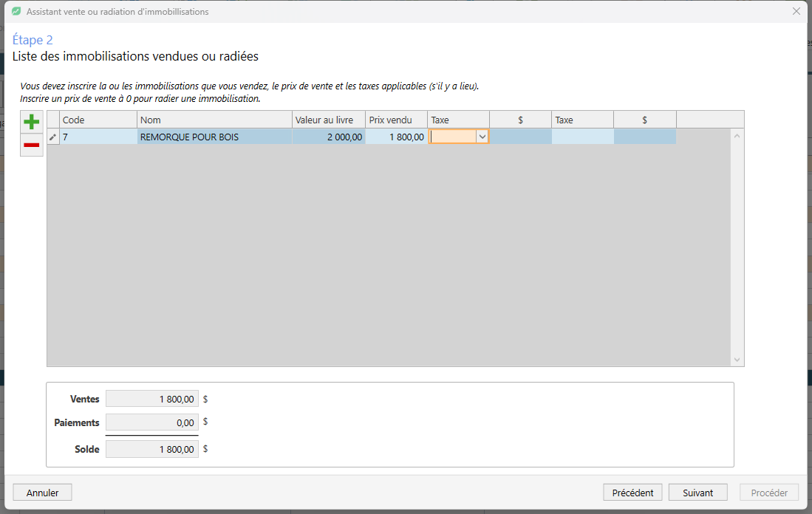812x514 pixels.
Task: Click the Solde amount field
Action: click(x=152, y=449)
